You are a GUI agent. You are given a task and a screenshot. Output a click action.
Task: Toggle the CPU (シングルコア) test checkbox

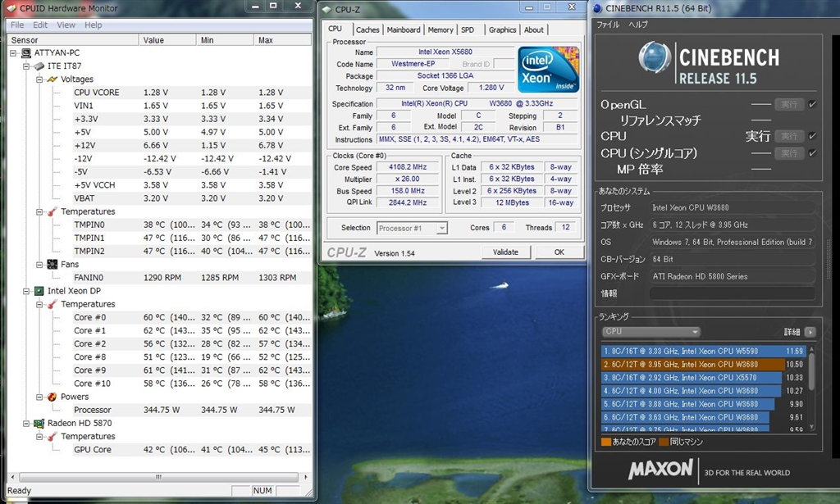813,153
